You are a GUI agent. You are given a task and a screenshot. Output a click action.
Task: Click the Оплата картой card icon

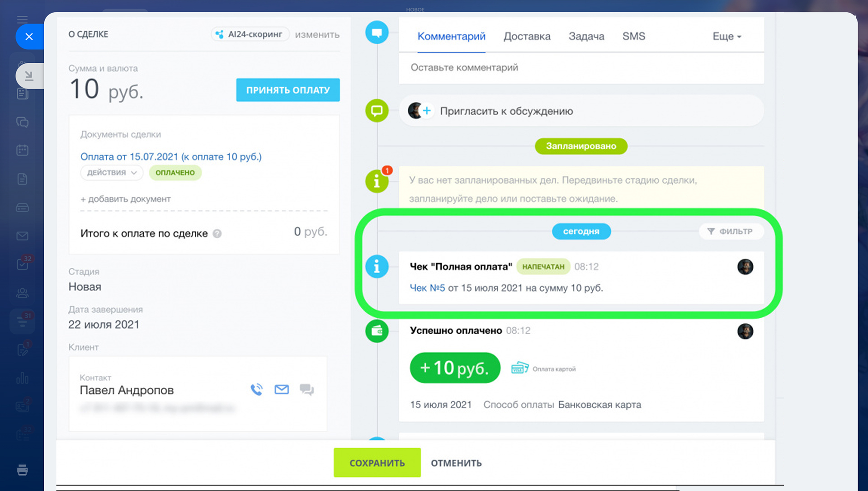click(520, 368)
